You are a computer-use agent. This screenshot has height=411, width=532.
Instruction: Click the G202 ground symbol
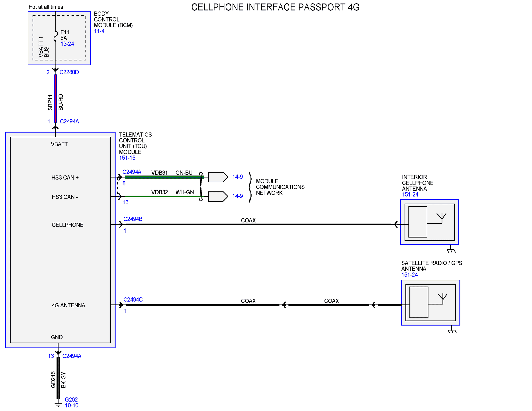pyautogui.click(x=58, y=405)
